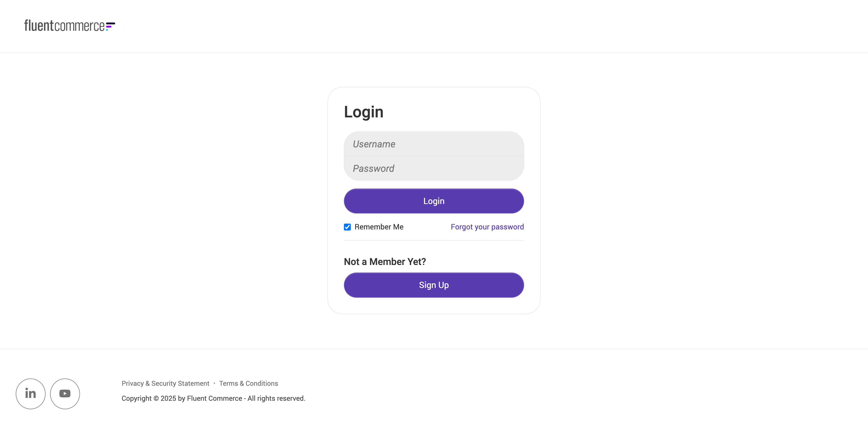Click the "Not a Member Yet?" heading

385,262
